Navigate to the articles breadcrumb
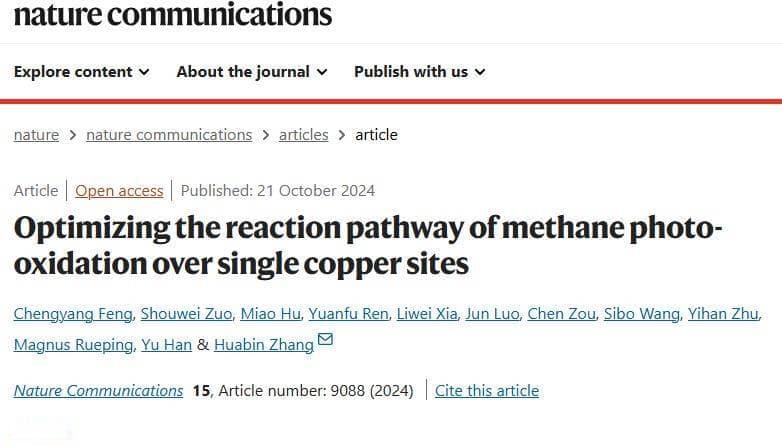Viewport: 782px width, 446px height. 304,135
